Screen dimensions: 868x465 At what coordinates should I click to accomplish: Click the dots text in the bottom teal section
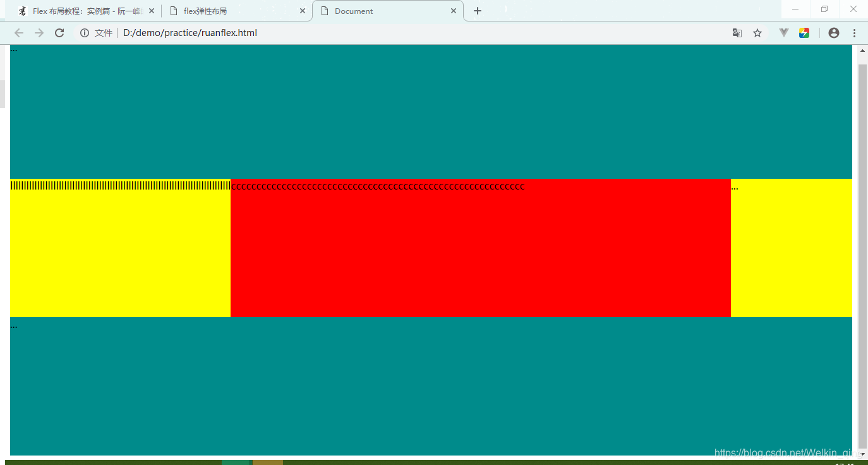point(14,327)
